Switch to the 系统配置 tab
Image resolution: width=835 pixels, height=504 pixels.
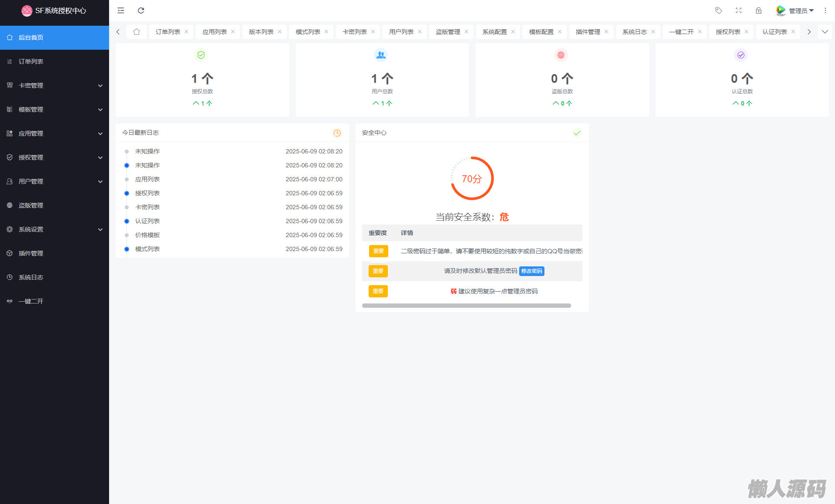tap(494, 32)
